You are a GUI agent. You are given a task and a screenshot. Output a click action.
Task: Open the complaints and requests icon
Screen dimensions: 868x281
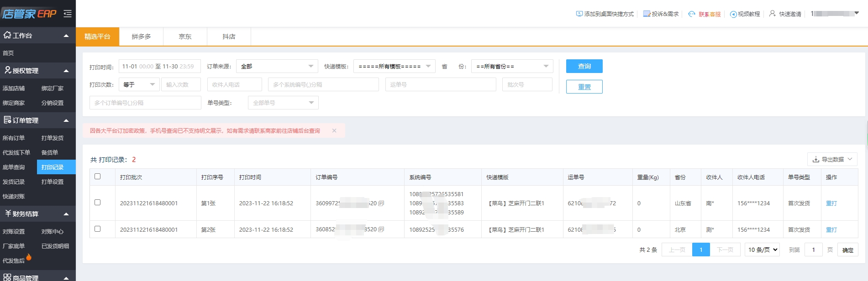coord(647,14)
